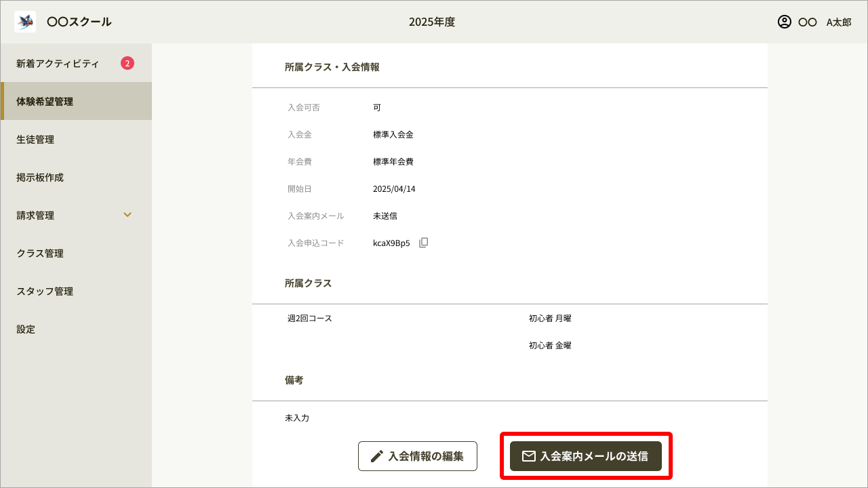The width and height of the screenshot is (868, 488).
Task: Select 体験希望管理 in the sidebar
Action: click(x=45, y=101)
